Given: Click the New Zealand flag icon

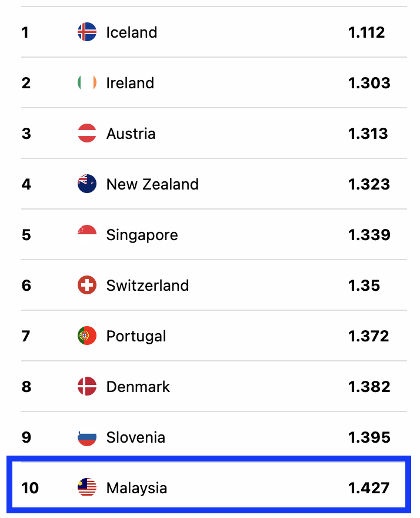Looking at the screenshot, I should tap(87, 184).
